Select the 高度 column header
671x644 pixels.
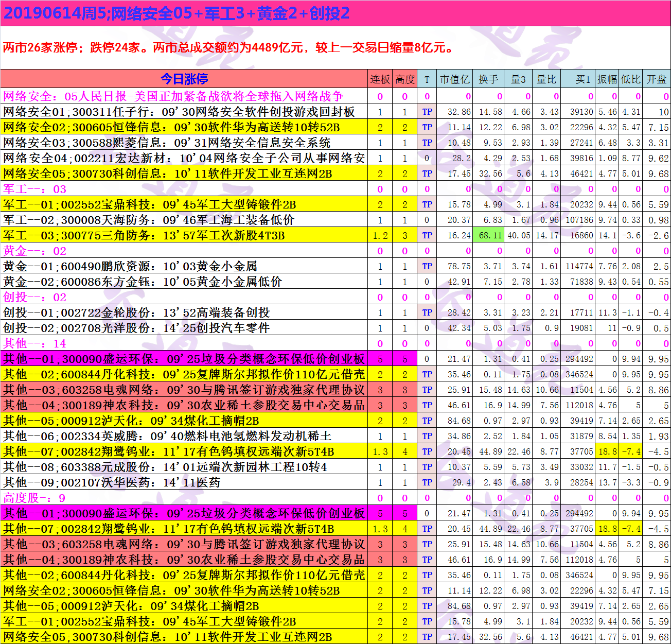point(405,79)
